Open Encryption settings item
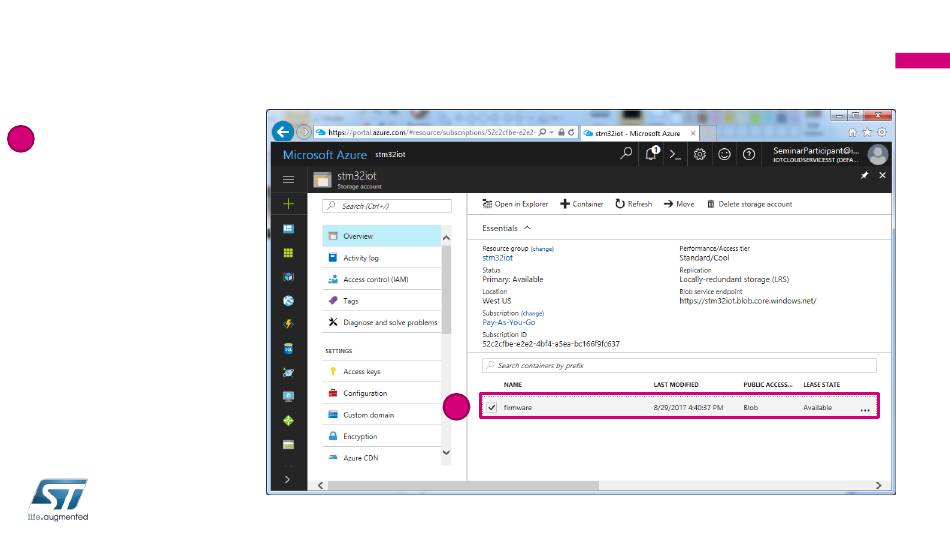 coord(382,436)
